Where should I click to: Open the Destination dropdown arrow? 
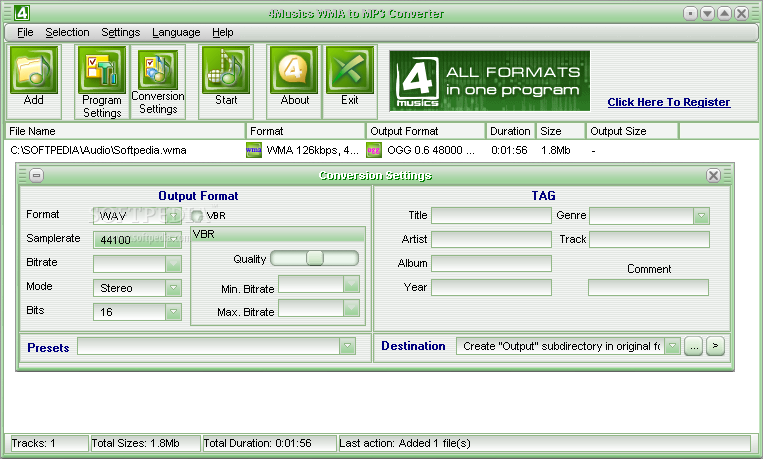point(672,346)
